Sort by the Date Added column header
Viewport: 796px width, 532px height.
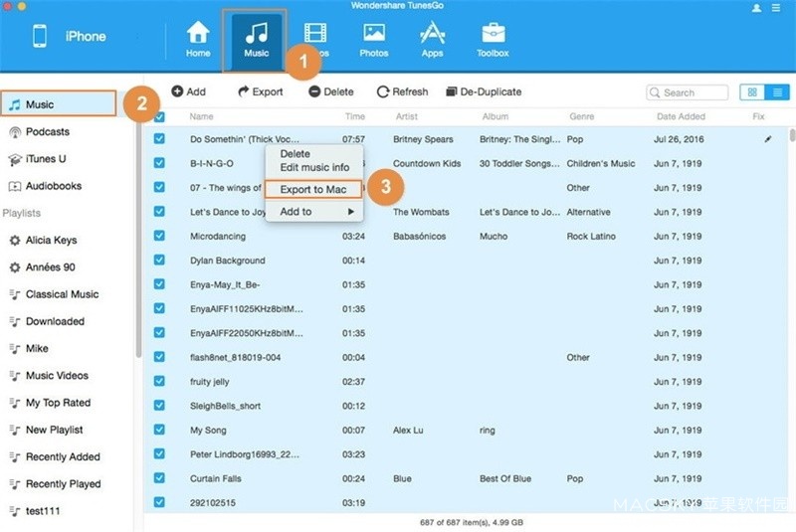681,116
